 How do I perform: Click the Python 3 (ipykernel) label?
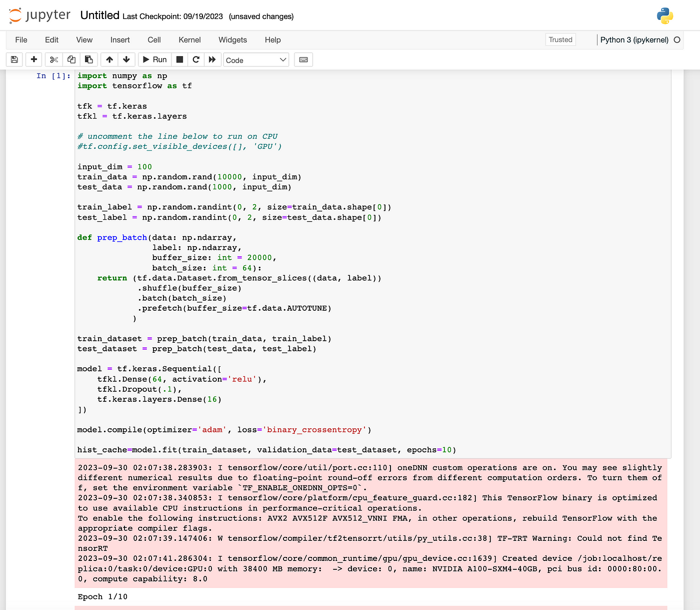[634, 40]
